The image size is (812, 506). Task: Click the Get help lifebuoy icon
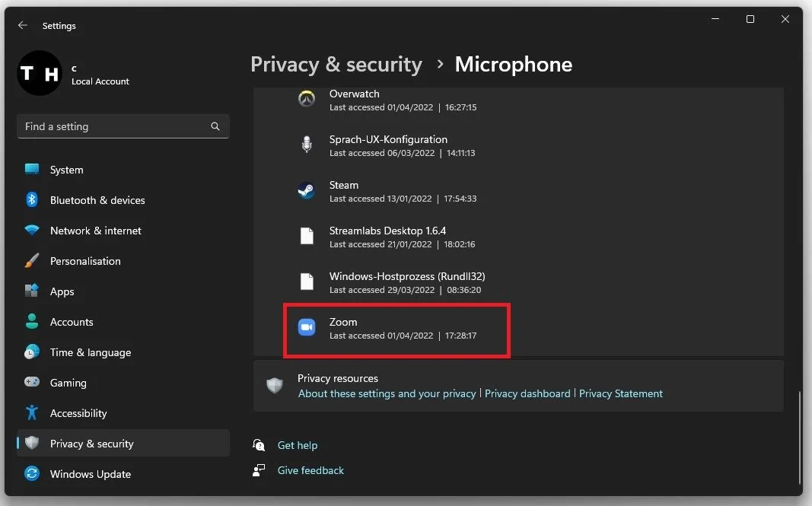click(x=259, y=445)
